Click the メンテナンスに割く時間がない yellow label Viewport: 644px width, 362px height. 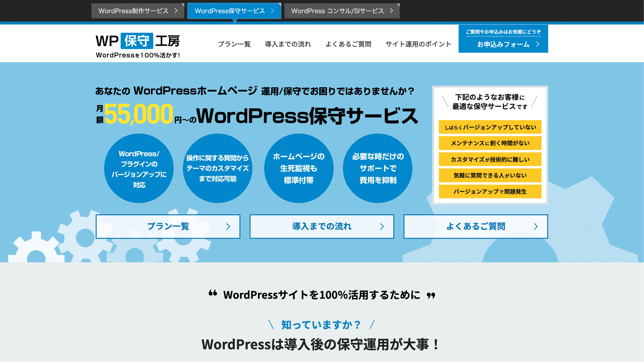pyautogui.click(x=490, y=143)
